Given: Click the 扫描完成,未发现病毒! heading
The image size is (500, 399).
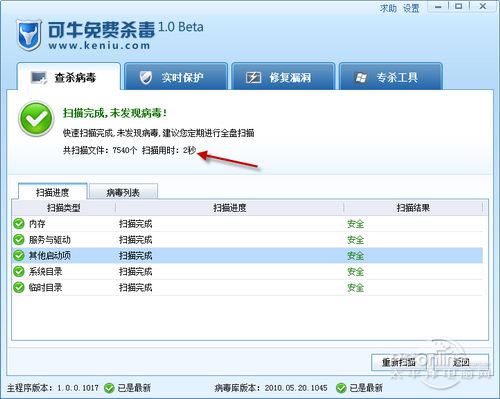Looking at the screenshot, I should pos(115,113).
